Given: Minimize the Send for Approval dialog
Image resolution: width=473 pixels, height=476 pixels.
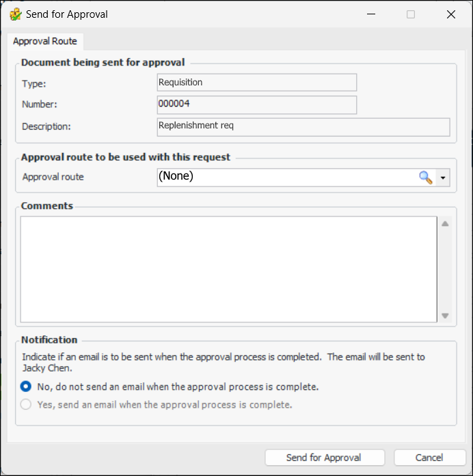Looking at the screenshot, I should [x=371, y=14].
